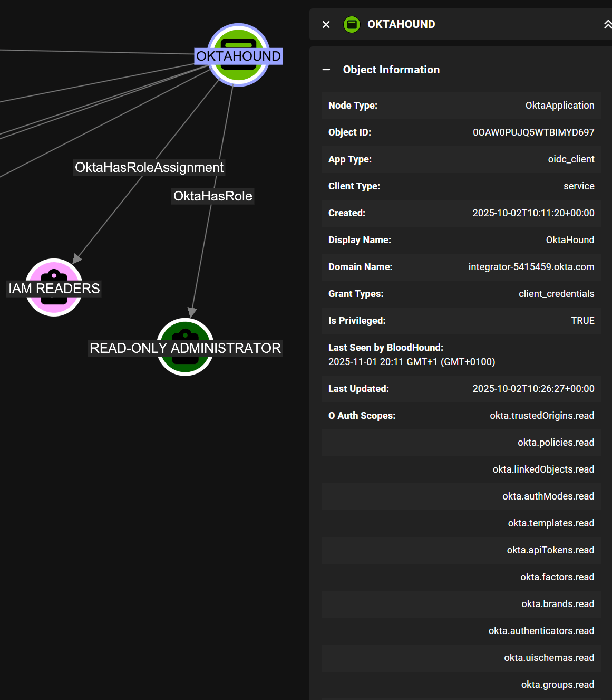Click the Node Type value OktaApplication
The image size is (612, 700).
[x=560, y=106]
